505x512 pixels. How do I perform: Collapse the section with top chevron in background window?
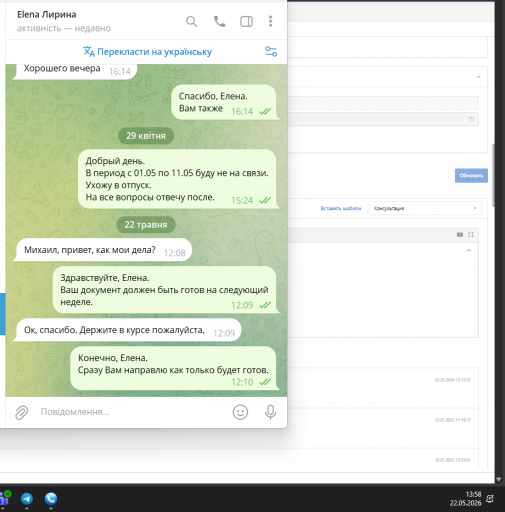click(479, 77)
